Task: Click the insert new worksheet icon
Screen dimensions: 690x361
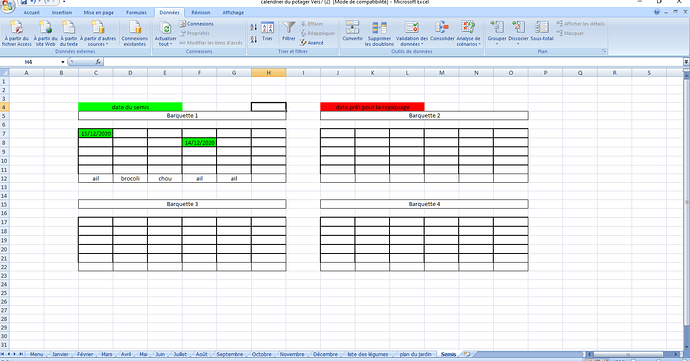Action: (466, 354)
